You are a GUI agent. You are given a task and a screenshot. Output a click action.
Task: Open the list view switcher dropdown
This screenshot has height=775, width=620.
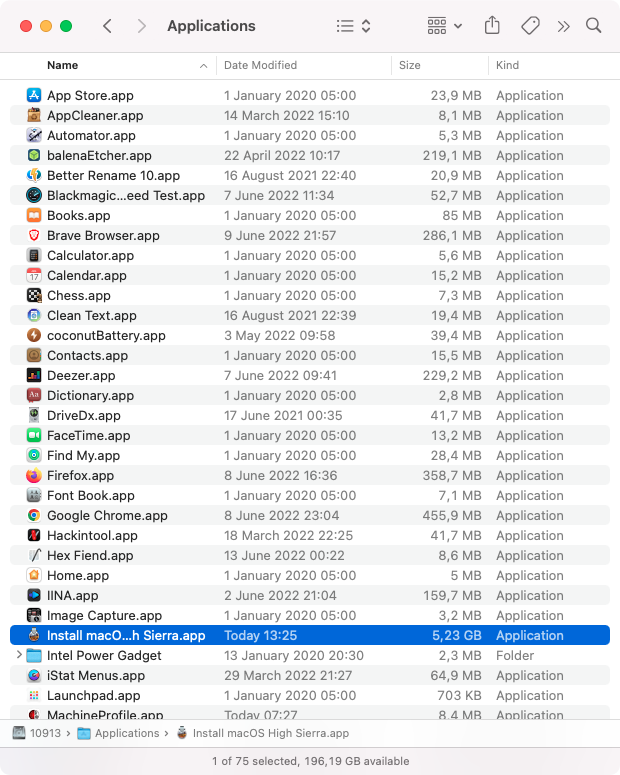coord(353,26)
